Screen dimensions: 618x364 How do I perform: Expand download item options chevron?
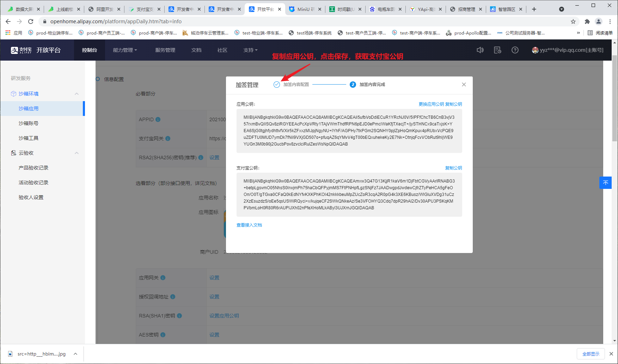[x=75, y=354]
